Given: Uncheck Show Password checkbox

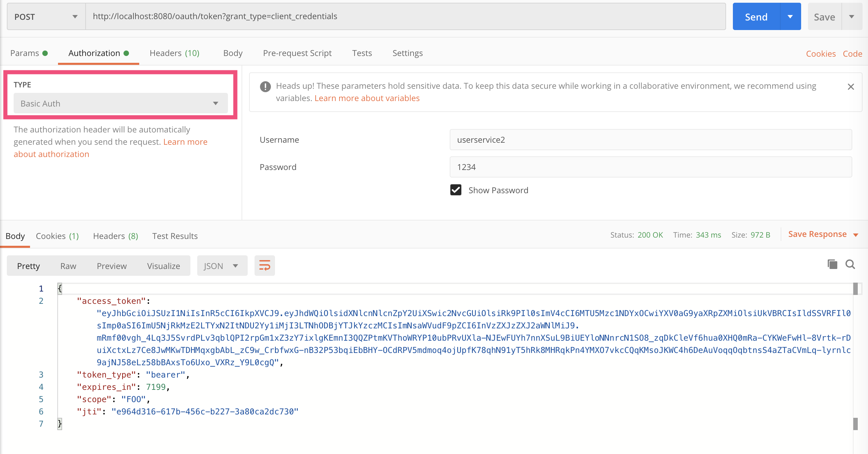Looking at the screenshot, I should coord(456,190).
